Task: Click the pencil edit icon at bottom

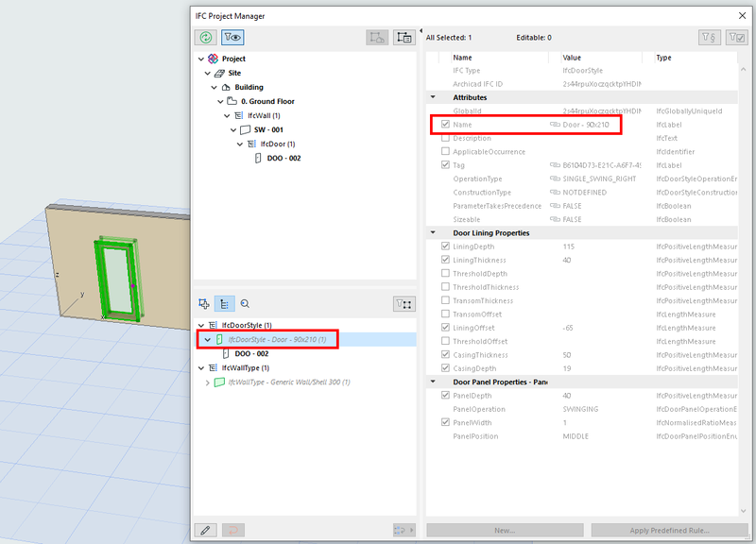Action: [205, 530]
